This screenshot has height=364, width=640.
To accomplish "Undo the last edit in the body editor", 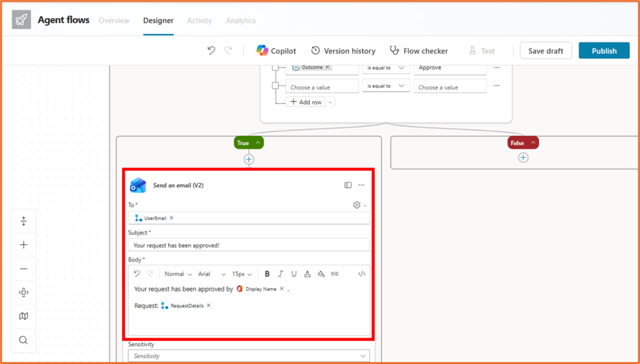I will pos(136,273).
